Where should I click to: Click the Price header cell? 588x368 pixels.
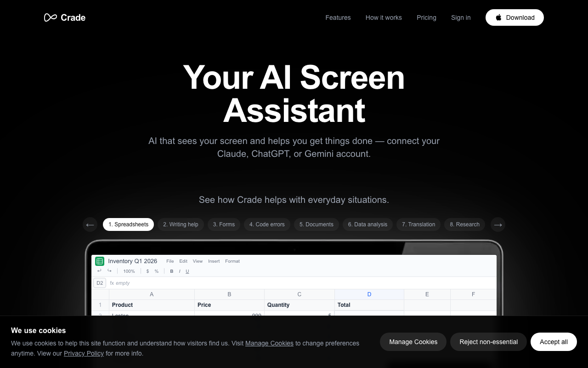(x=229, y=305)
